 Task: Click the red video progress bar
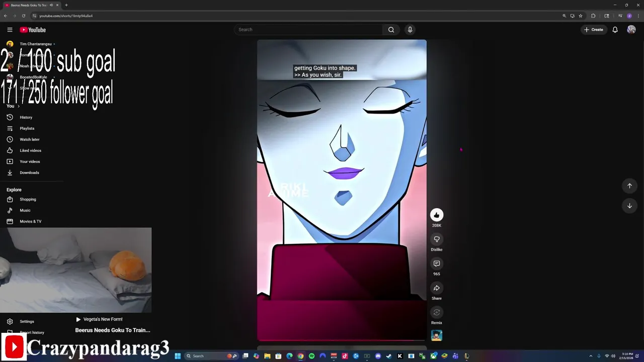(342, 340)
